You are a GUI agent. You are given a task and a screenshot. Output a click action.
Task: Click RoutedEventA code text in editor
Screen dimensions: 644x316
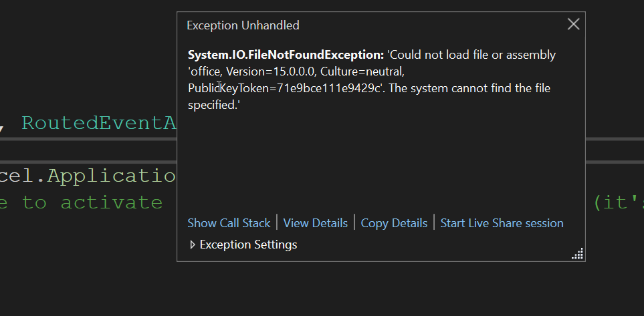click(x=98, y=123)
